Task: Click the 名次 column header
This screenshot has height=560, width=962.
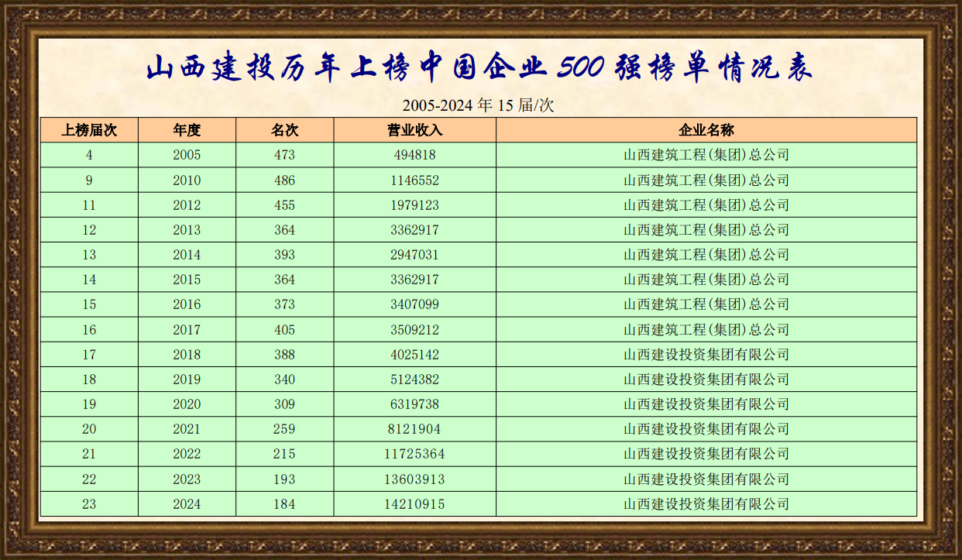Action: 284,130
